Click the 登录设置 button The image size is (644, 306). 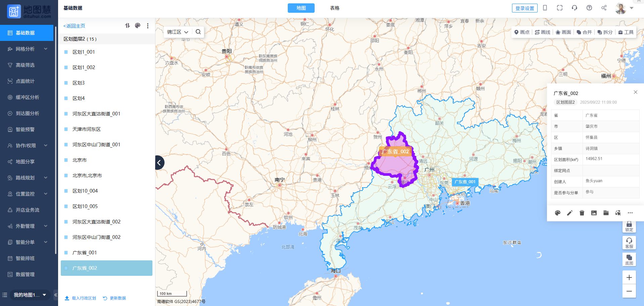click(x=524, y=8)
